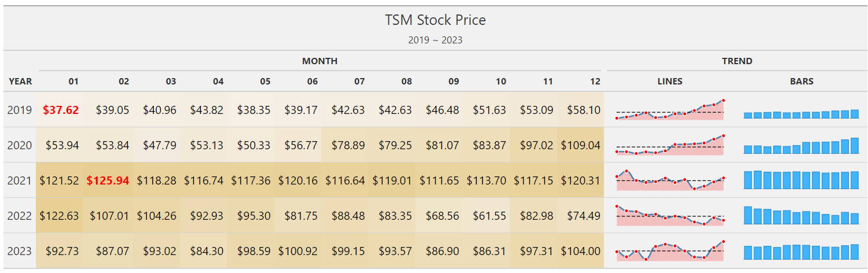868x273 pixels.
Task: Select the $109.04 cell in 2020 row
Action: click(580, 145)
